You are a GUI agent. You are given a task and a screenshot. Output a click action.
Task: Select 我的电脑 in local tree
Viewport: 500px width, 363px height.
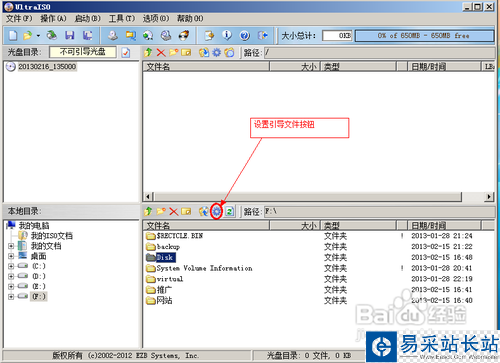(34, 226)
